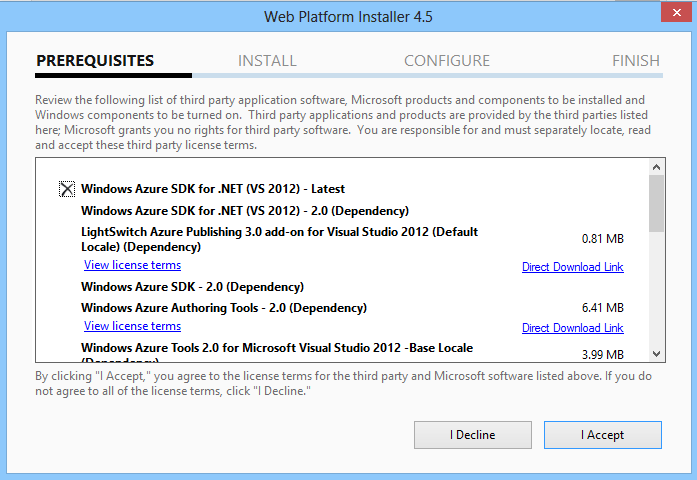Screen dimensions: 697x480
Task: Click the 6.41 MB size value
Action: [603, 308]
